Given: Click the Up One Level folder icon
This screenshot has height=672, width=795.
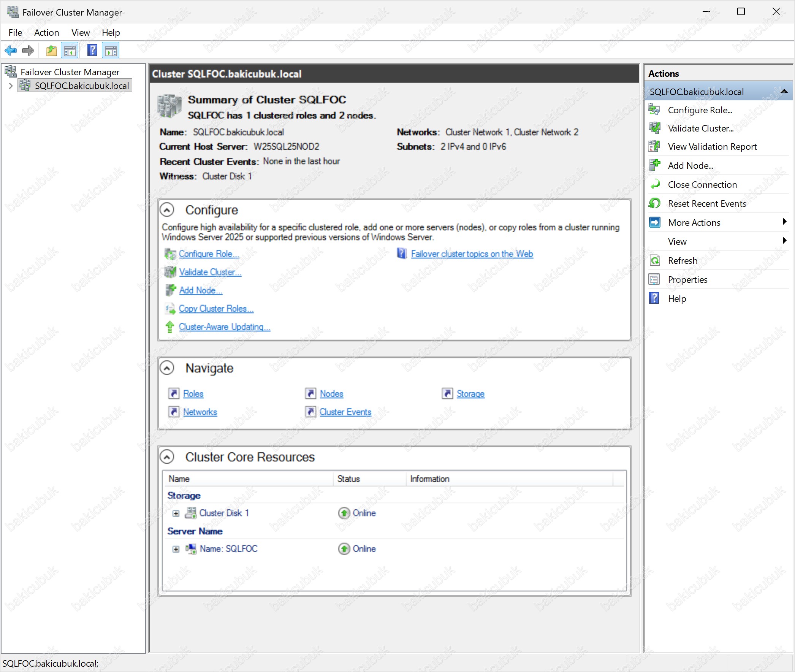Looking at the screenshot, I should [x=51, y=50].
